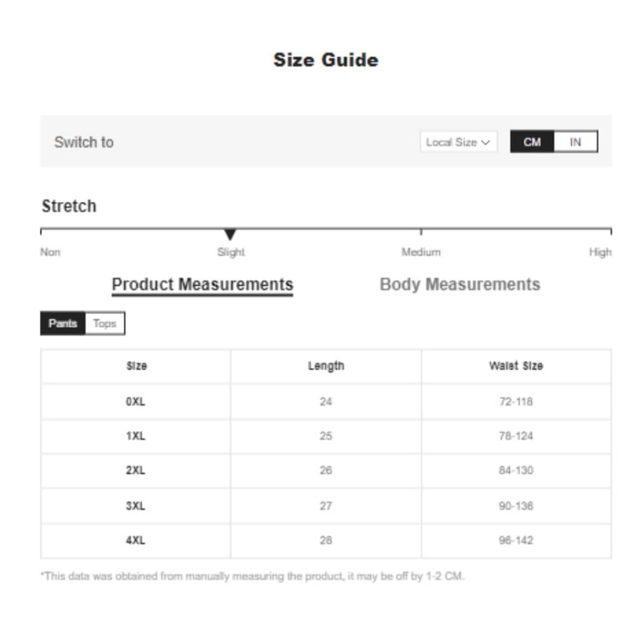
Task: Click the Medium stretch tick mark
Action: pos(421,232)
